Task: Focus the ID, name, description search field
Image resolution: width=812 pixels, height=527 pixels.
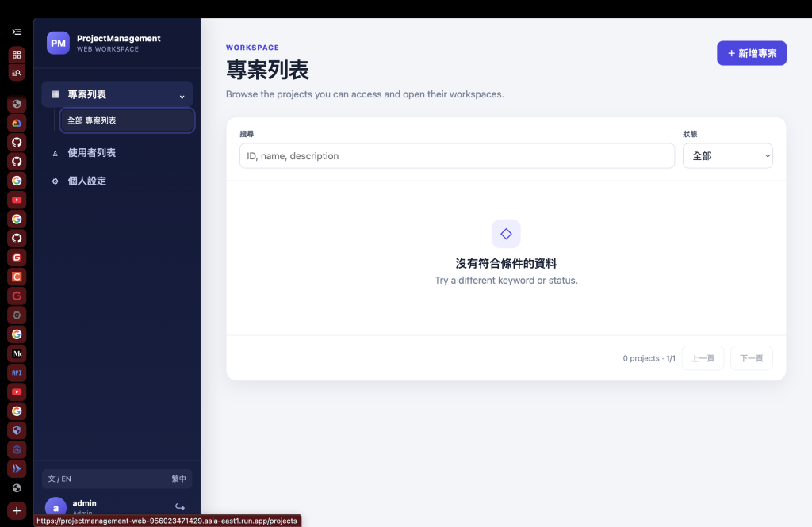Action: [457, 156]
